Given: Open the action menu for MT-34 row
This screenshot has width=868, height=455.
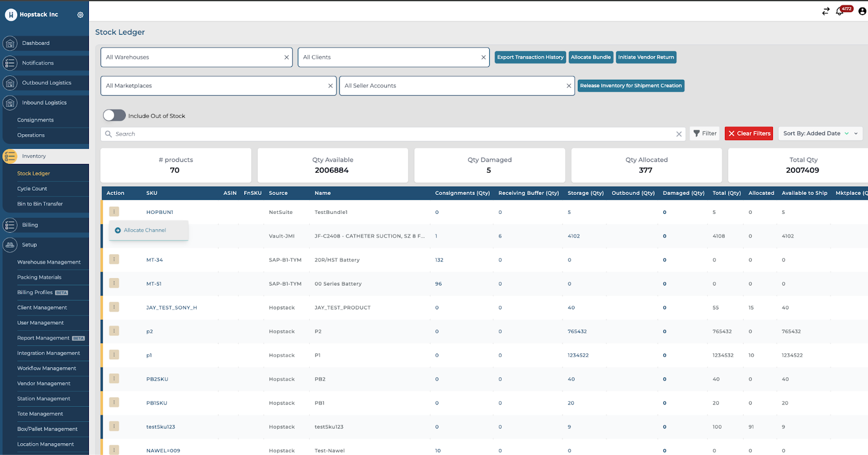Looking at the screenshot, I should [x=114, y=260].
